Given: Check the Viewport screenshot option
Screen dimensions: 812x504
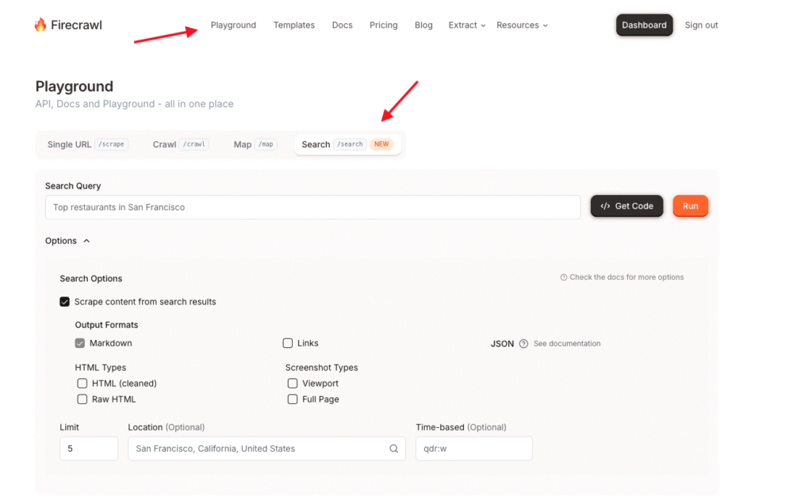Looking at the screenshot, I should [293, 384].
